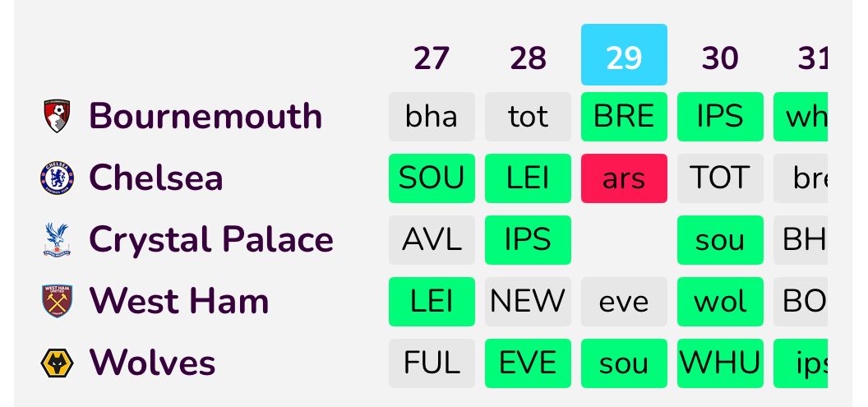Click the West Ham club crest
The image size is (868, 407).
[57, 301]
